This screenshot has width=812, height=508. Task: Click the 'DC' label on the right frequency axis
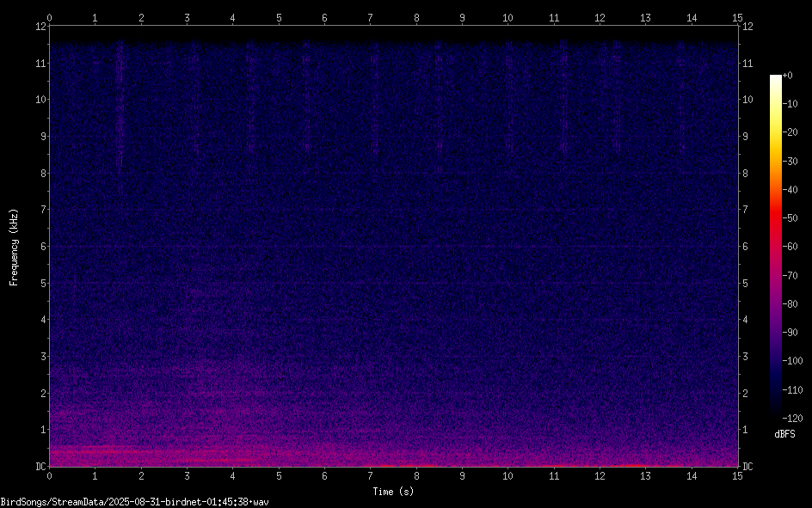(747, 467)
